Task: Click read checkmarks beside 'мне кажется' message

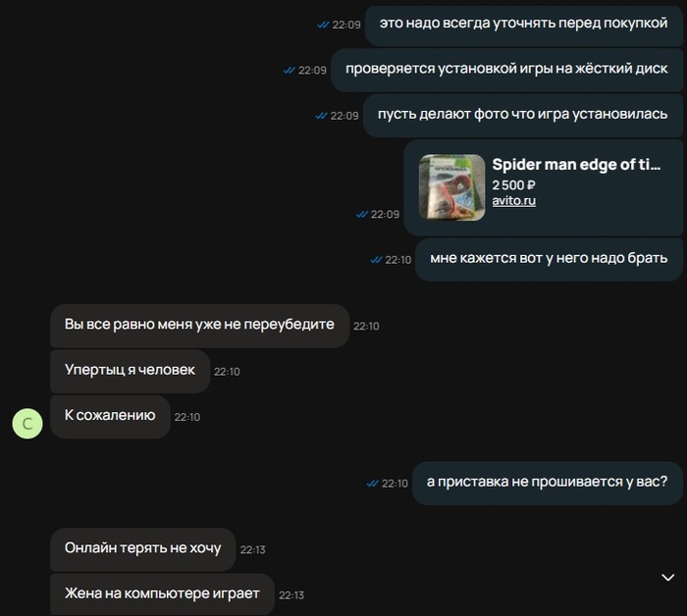Action: (x=376, y=260)
